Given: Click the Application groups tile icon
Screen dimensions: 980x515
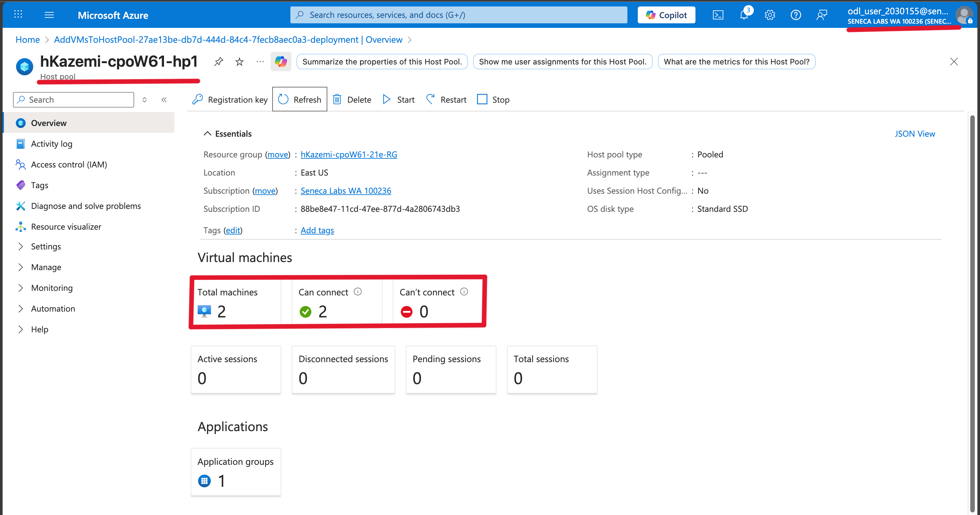Looking at the screenshot, I should click(204, 481).
